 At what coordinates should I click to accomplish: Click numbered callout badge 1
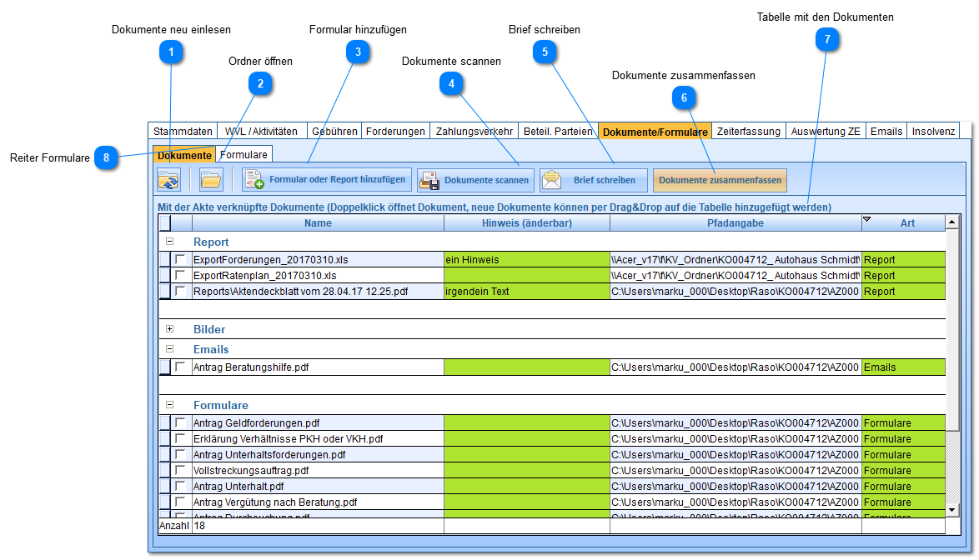(x=171, y=52)
